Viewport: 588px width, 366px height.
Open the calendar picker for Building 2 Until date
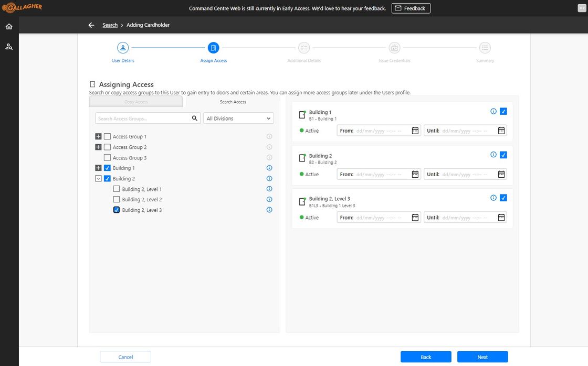pos(501,174)
